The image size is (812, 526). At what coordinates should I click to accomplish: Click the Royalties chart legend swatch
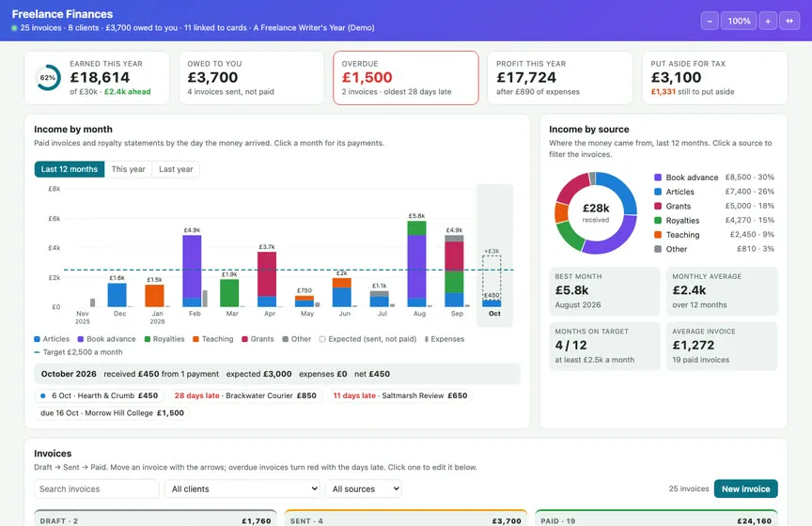pos(148,339)
